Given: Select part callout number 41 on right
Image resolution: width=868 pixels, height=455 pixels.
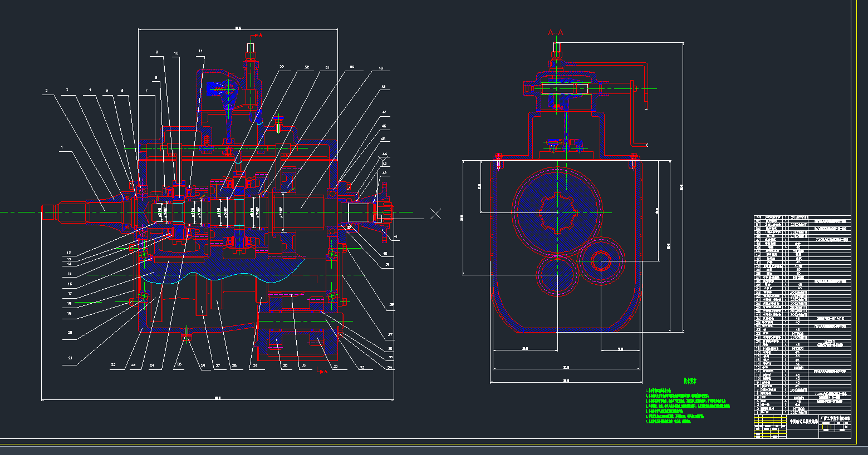Looking at the screenshot, I should (396, 237).
